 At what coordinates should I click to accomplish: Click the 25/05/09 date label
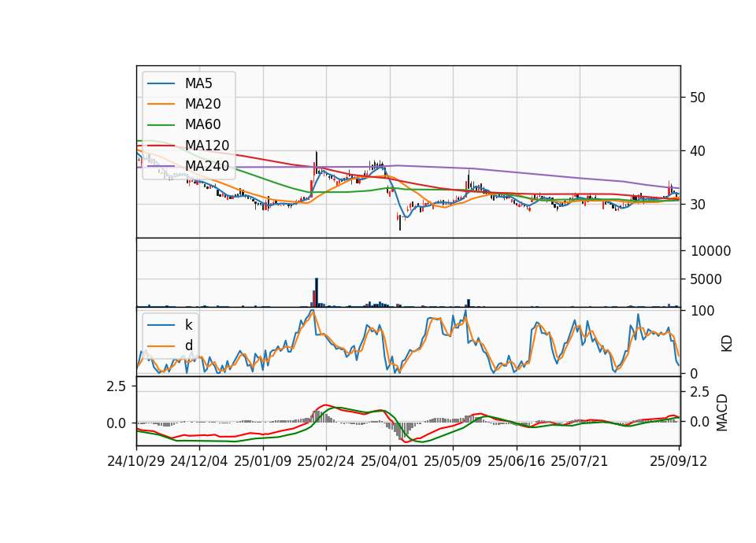coord(453,462)
